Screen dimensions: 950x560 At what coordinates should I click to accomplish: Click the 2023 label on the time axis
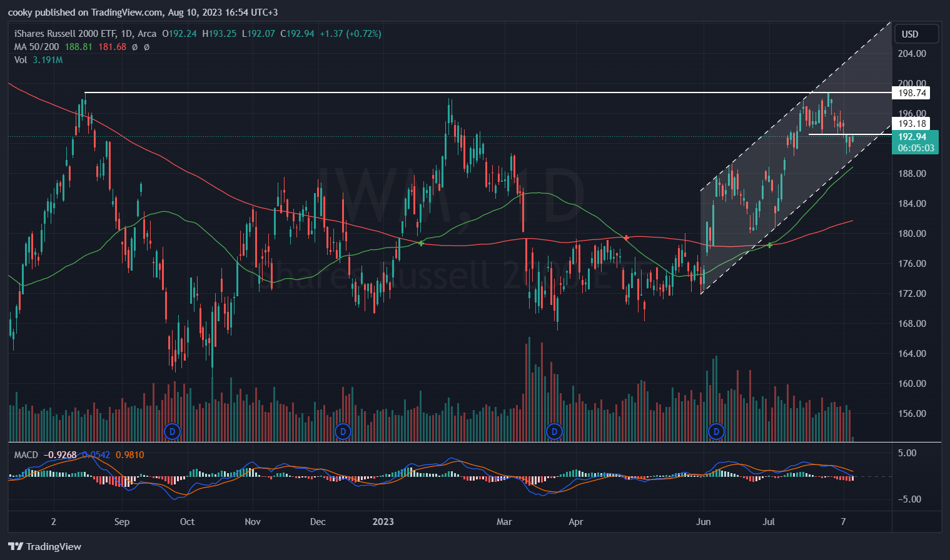click(383, 522)
